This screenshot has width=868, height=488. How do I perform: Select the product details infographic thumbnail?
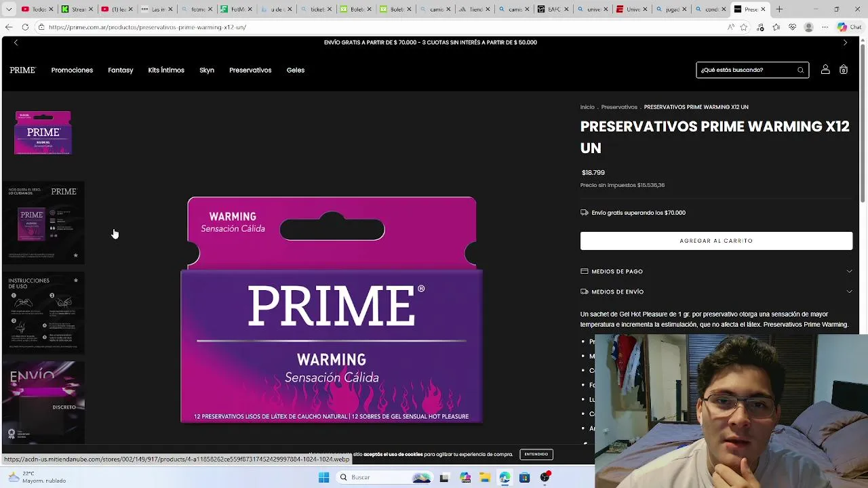[x=43, y=222]
